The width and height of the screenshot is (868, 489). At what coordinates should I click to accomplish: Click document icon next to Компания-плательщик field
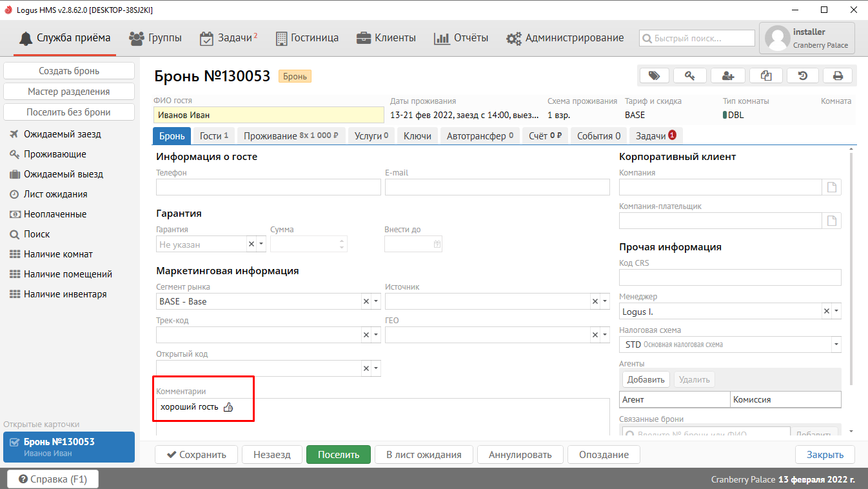coord(832,221)
